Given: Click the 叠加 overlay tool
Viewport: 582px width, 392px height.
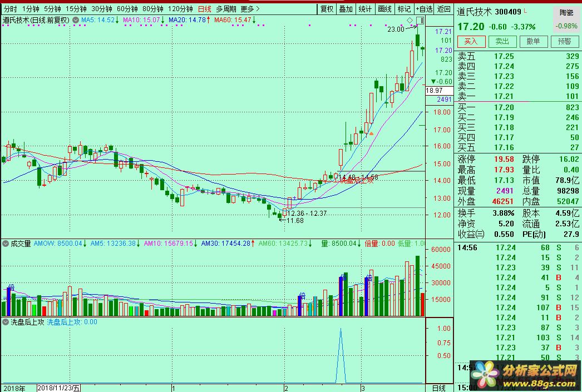Looking at the screenshot, I should tap(346, 9).
